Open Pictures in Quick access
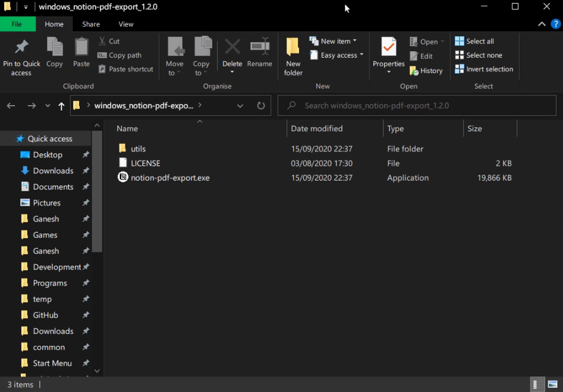The height and width of the screenshot is (392, 563). 47,203
